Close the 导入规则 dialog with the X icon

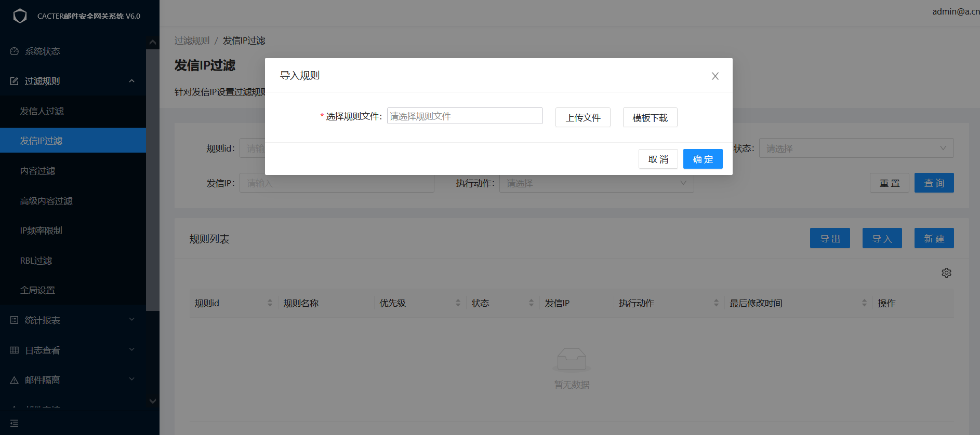[x=715, y=76]
